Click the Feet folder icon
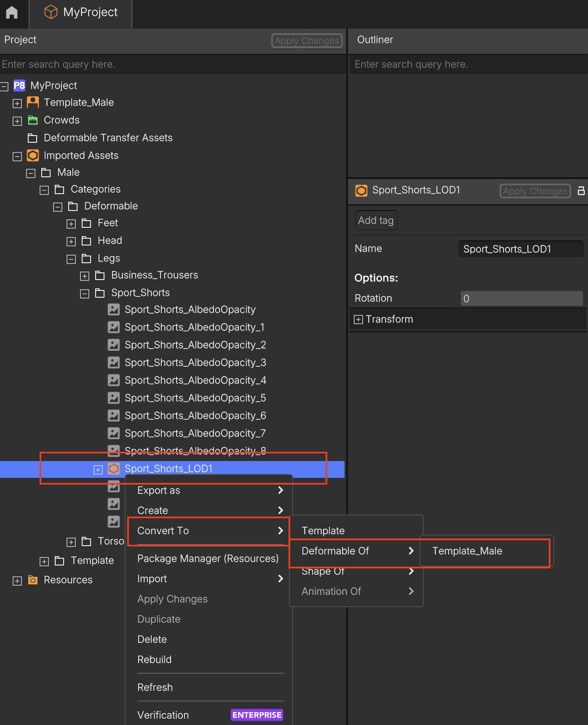The height and width of the screenshot is (725, 588). pos(86,223)
